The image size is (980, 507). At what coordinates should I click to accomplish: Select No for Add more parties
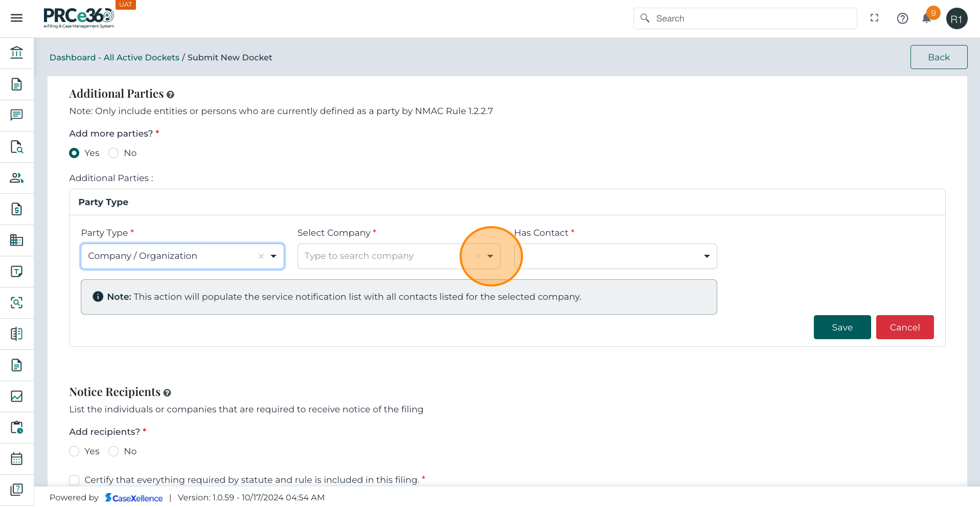(113, 153)
